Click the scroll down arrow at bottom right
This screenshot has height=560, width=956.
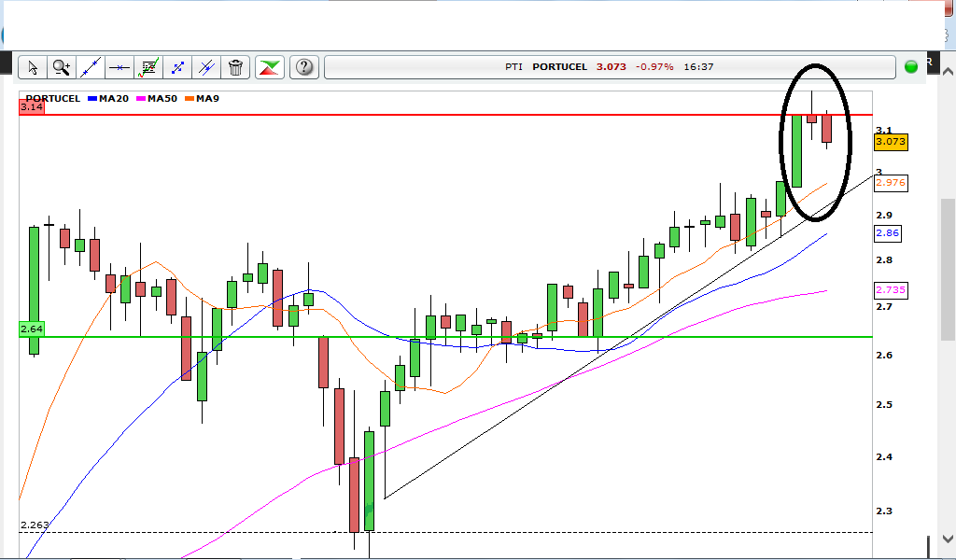[x=948, y=539]
